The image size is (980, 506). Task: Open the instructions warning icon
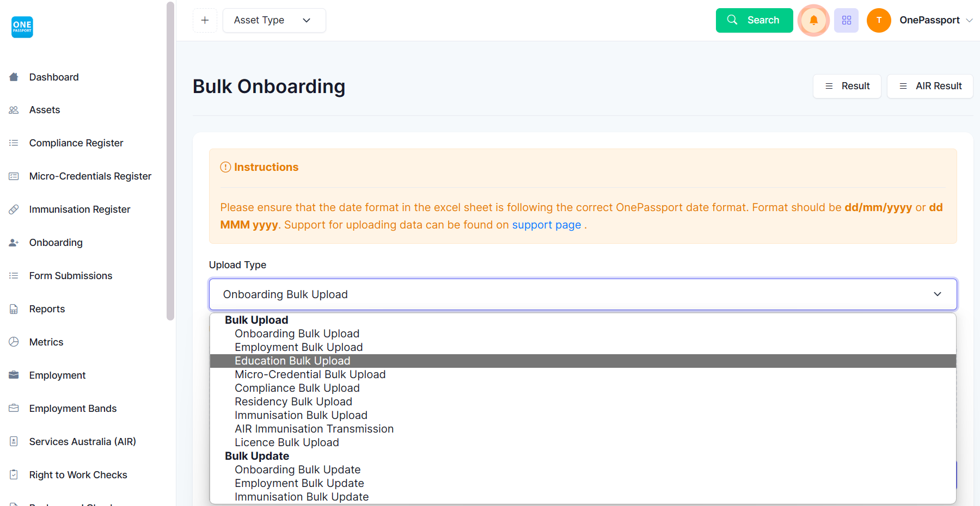coord(225,167)
